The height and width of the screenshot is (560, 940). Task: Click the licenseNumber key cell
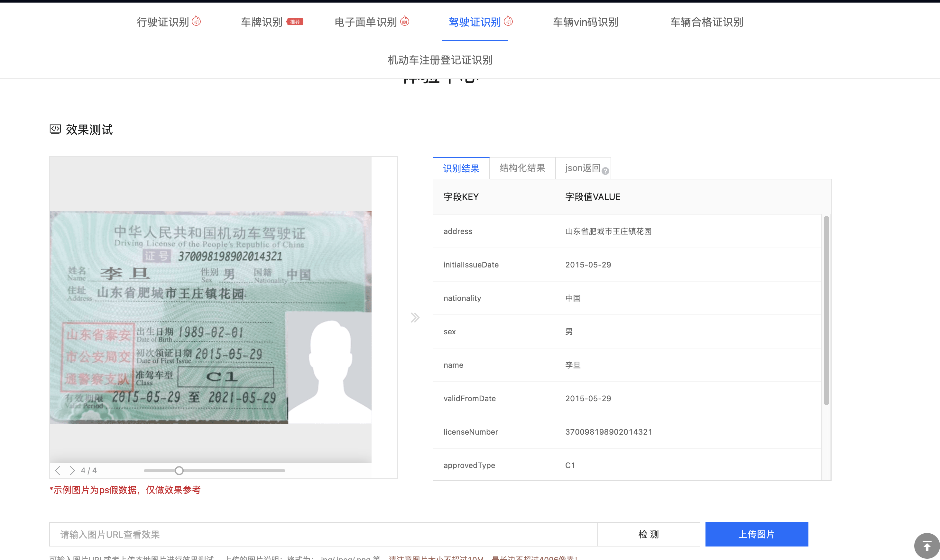(471, 432)
